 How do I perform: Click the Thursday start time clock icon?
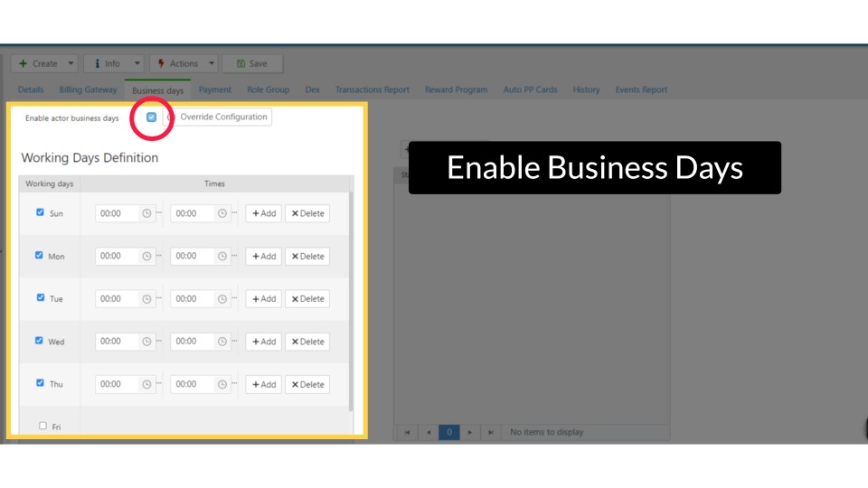coord(146,384)
